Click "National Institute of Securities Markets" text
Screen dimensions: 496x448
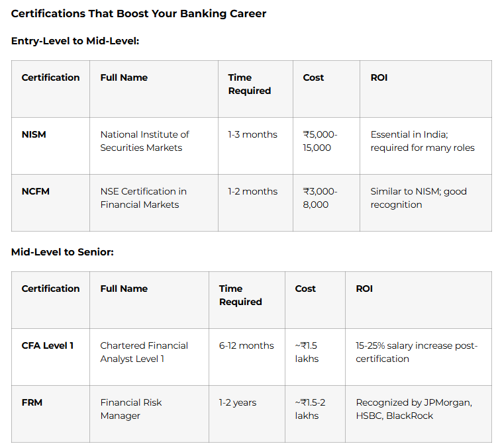click(x=144, y=141)
